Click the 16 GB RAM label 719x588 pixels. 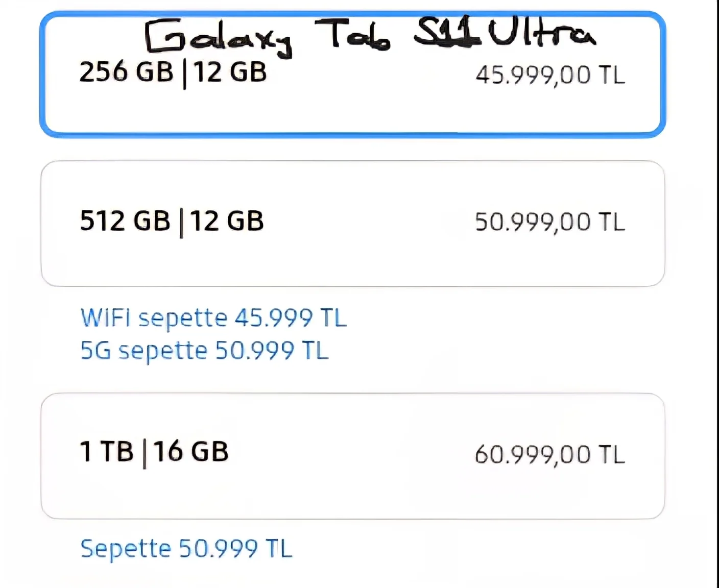190,452
